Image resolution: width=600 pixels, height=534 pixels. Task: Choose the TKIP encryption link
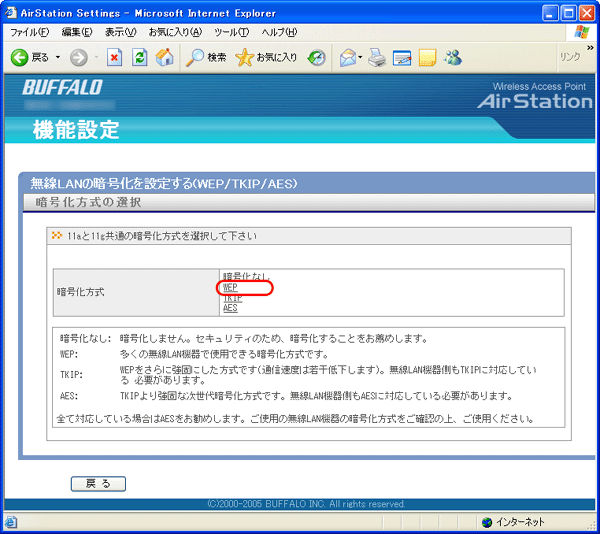click(232, 298)
